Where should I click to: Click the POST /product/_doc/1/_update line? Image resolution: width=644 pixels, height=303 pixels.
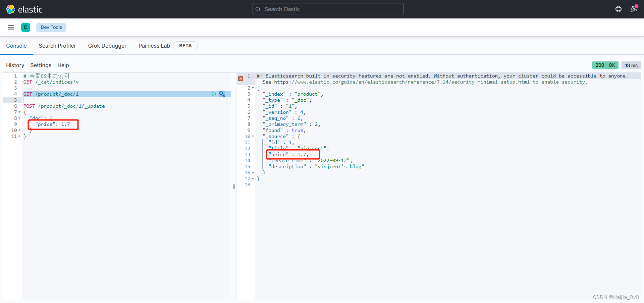[x=64, y=106]
